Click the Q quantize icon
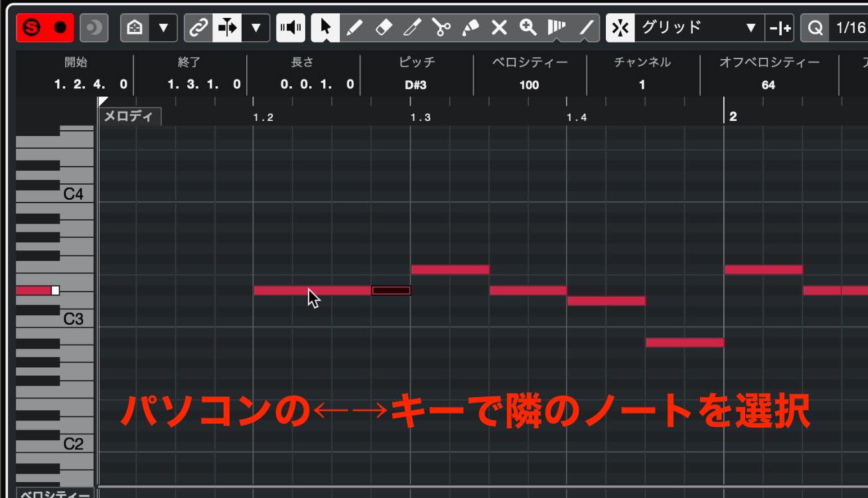Viewport: 868px width, 498px height. point(815,28)
